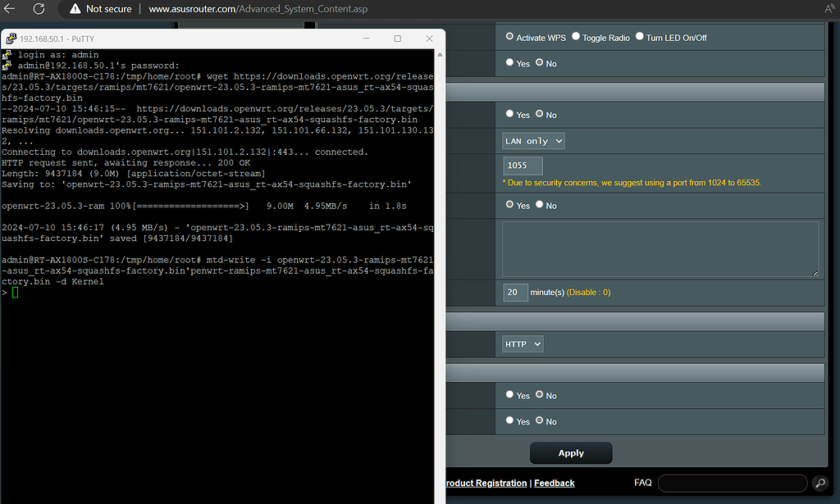The image size is (840, 504).
Task: Click the port number field showing 1055
Action: 523,166
